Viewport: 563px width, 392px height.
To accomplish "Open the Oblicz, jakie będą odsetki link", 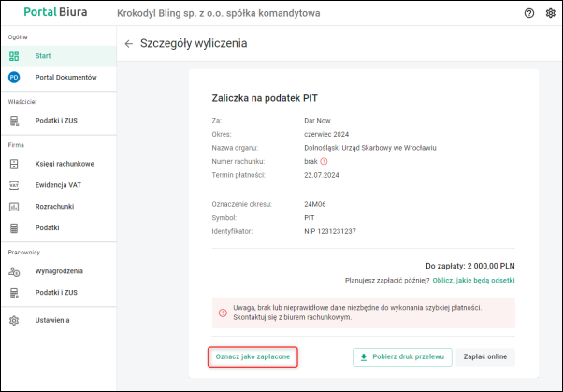I will [x=470, y=280].
